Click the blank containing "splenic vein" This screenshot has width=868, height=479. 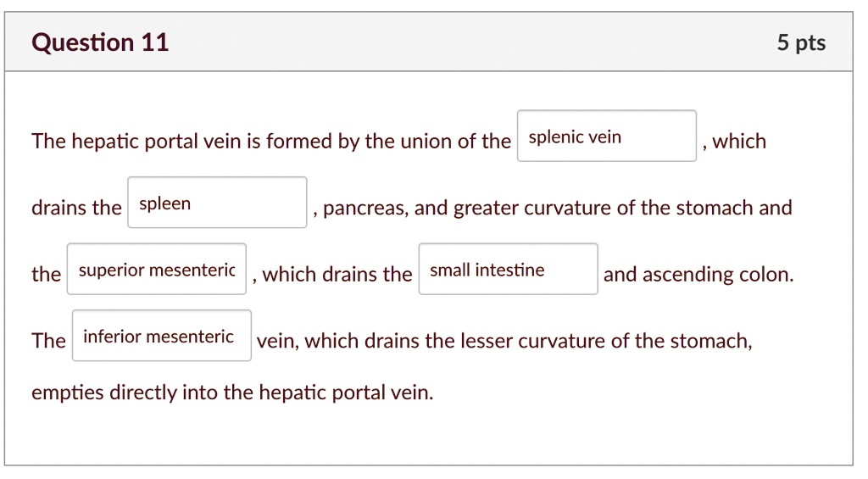coord(607,136)
